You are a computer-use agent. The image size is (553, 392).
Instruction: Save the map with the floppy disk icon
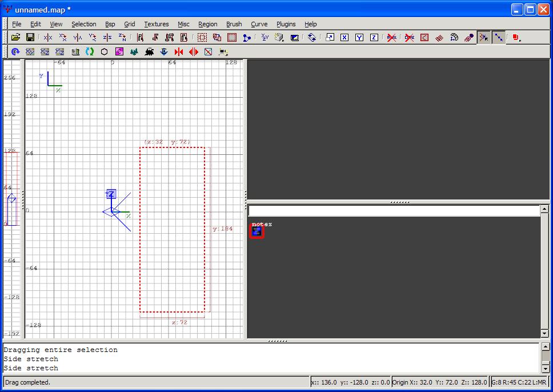pyautogui.click(x=30, y=37)
